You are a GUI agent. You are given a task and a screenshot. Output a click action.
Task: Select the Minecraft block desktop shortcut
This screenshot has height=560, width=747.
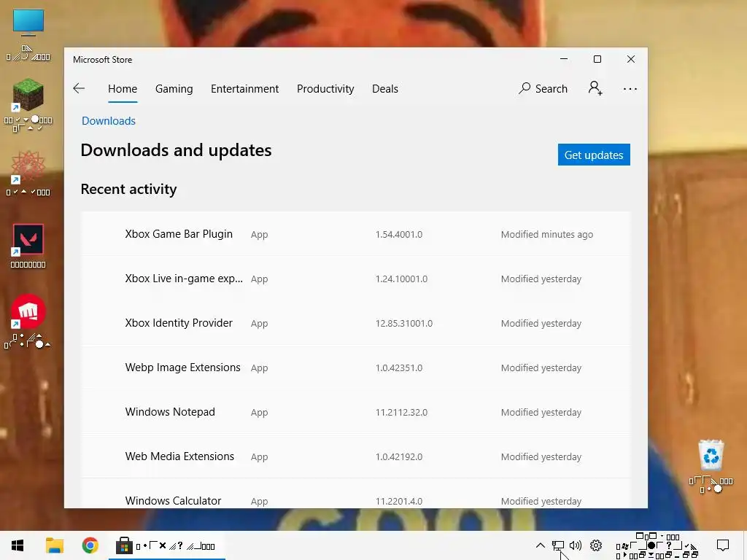[28, 105]
